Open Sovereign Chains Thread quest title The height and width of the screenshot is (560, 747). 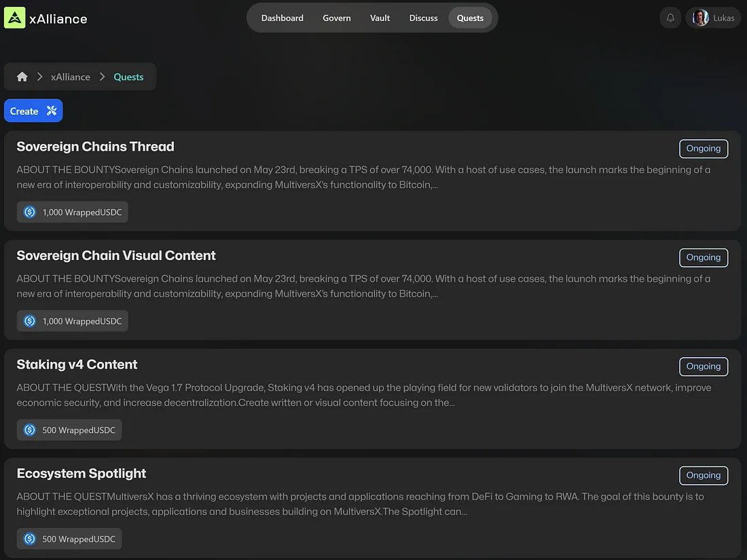tap(95, 147)
